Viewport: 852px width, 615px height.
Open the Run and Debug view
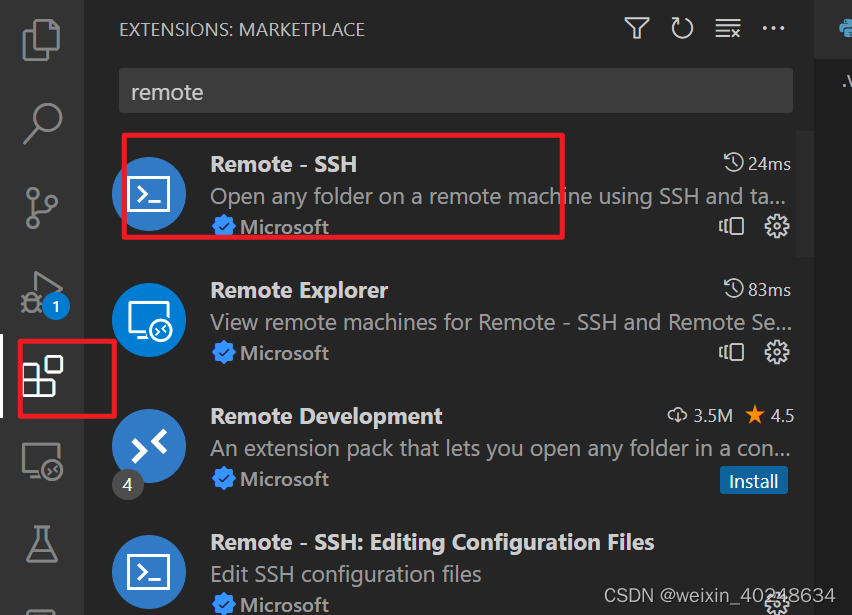point(43,293)
